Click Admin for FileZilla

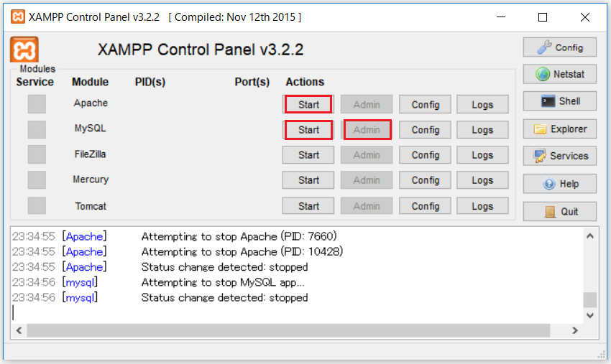[x=367, y=155]
